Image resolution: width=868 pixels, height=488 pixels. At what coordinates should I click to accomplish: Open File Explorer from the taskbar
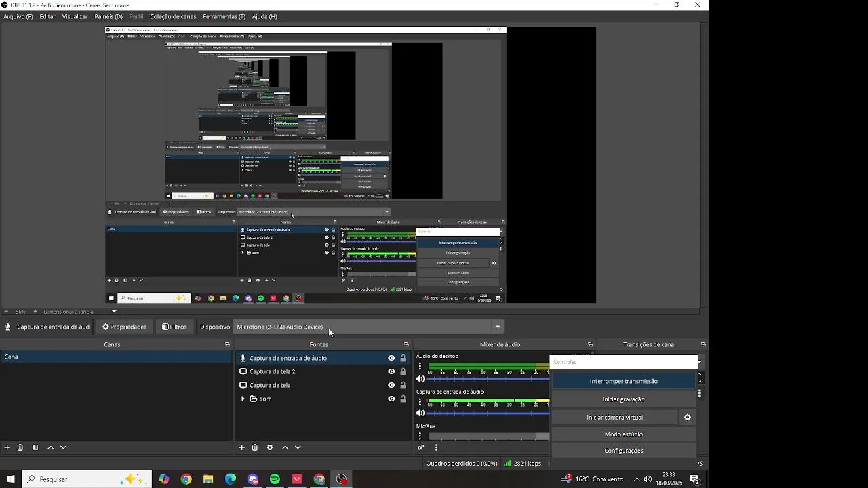(208, 479)
